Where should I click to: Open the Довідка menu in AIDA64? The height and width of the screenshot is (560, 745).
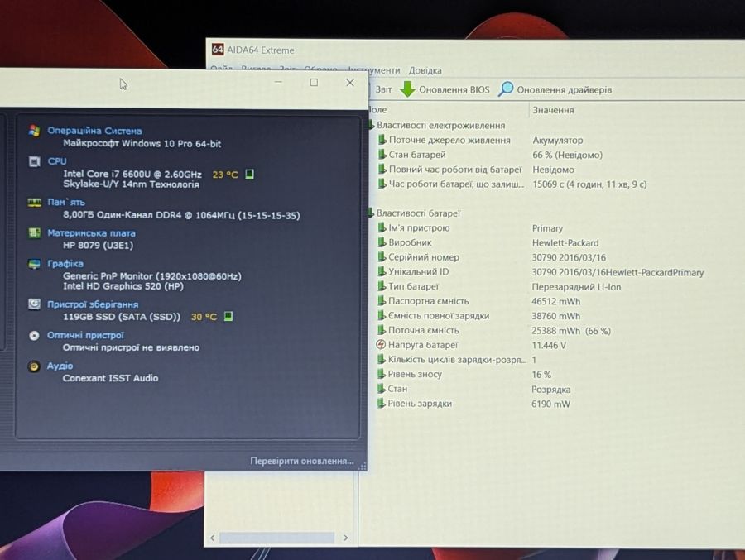pos(425,70)
